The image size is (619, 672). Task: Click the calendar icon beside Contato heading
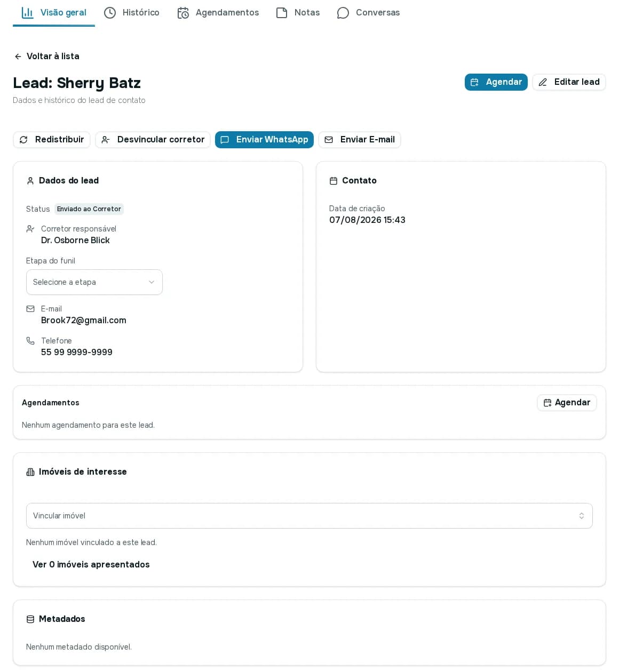(334, 181)
